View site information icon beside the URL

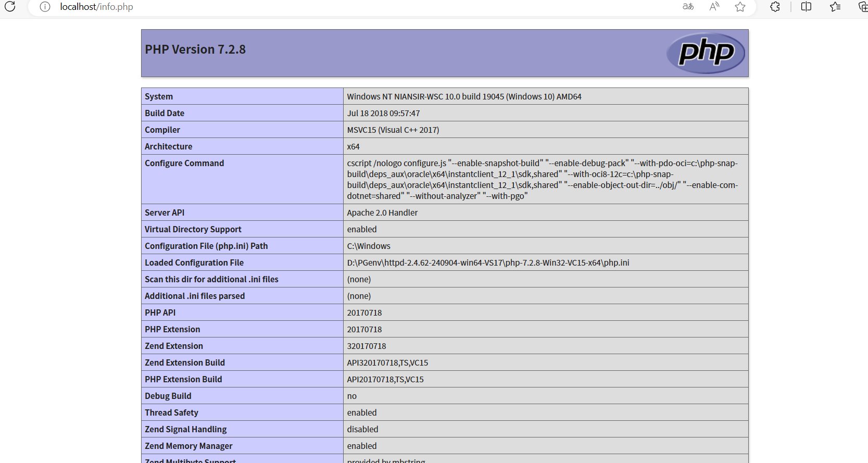click(45, 7)
